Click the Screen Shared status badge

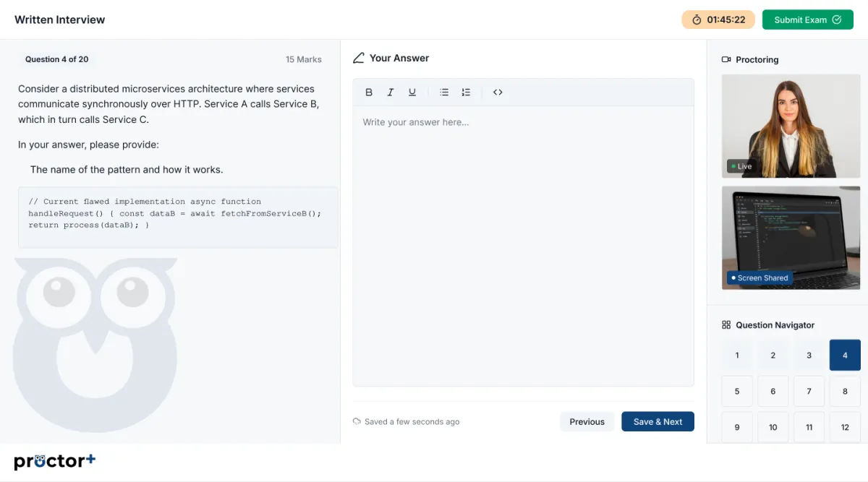760,277
